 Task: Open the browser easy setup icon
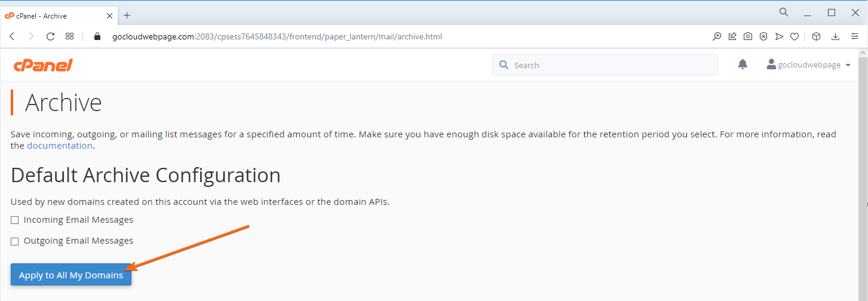pyautogui.click(x=855, y=36)
